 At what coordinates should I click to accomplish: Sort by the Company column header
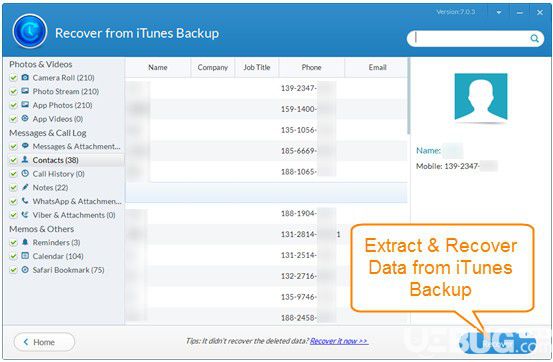tap(213, 67)
